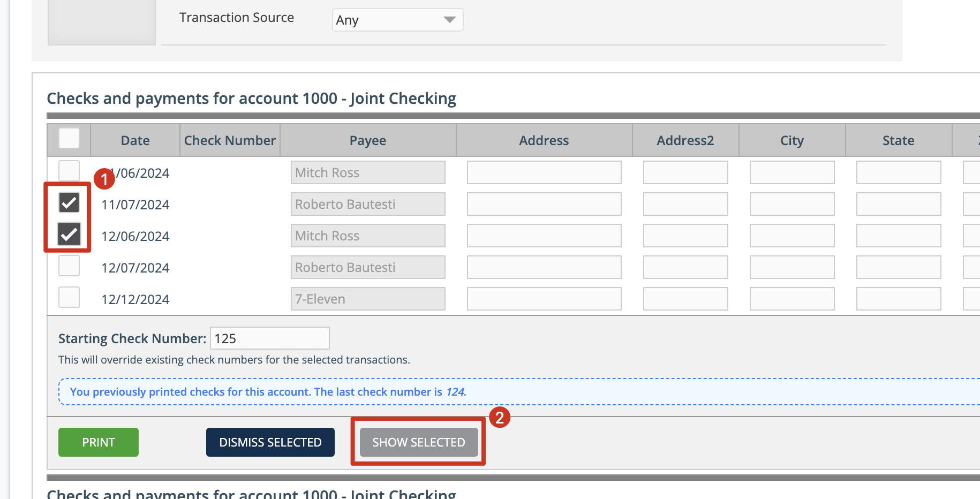980x499 pixels.
Task: Click the Starting Check Number field
Action: click(270, 338)
